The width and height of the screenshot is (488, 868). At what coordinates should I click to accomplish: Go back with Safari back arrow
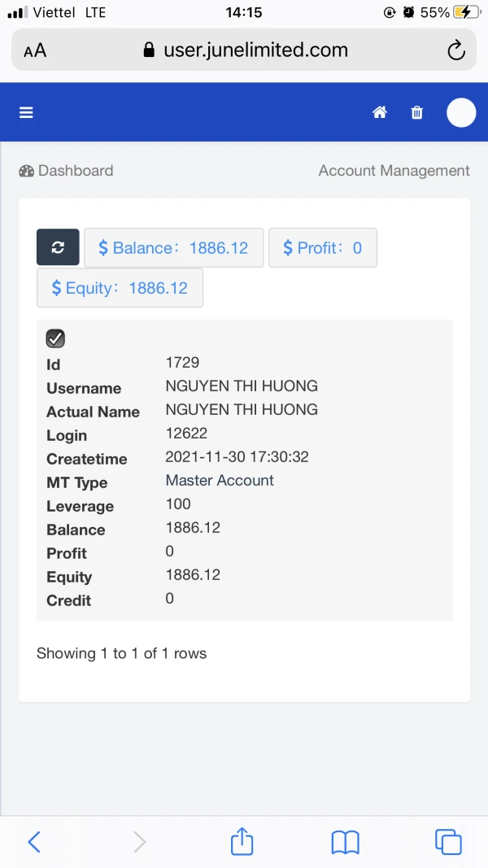(x=34, y=841)
